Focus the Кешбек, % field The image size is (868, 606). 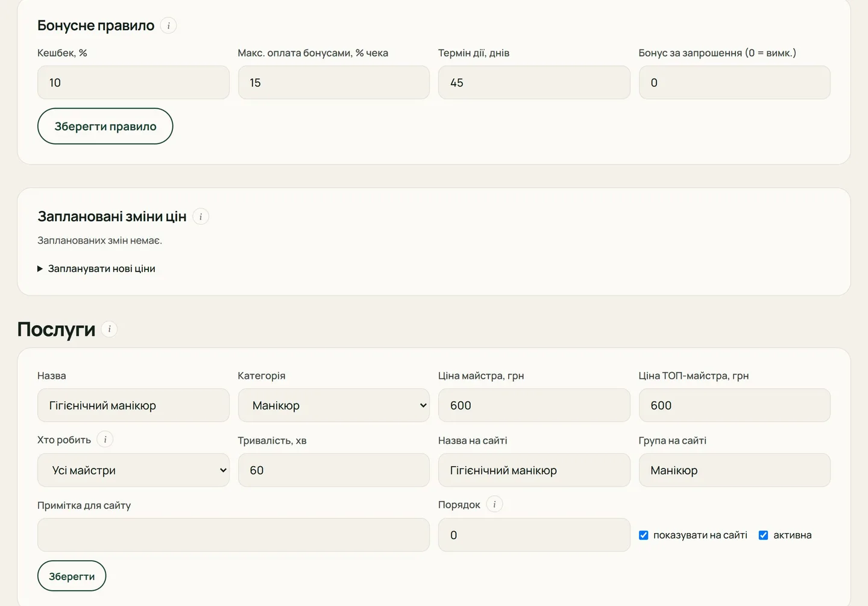point(133,83)
